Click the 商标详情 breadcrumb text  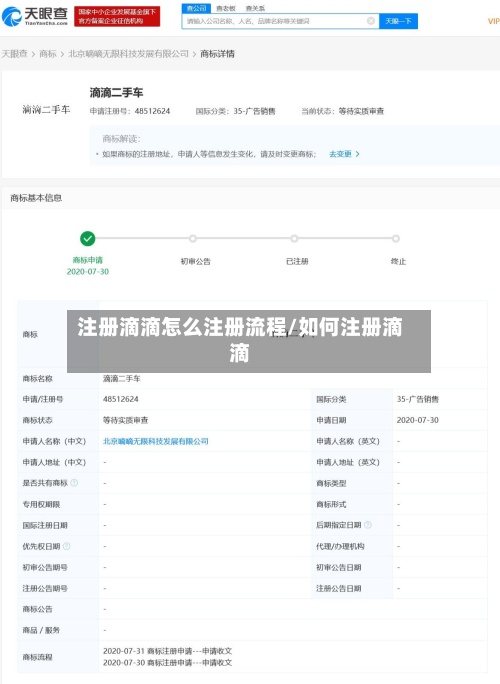pyautogui.click(x=217, y=54)
